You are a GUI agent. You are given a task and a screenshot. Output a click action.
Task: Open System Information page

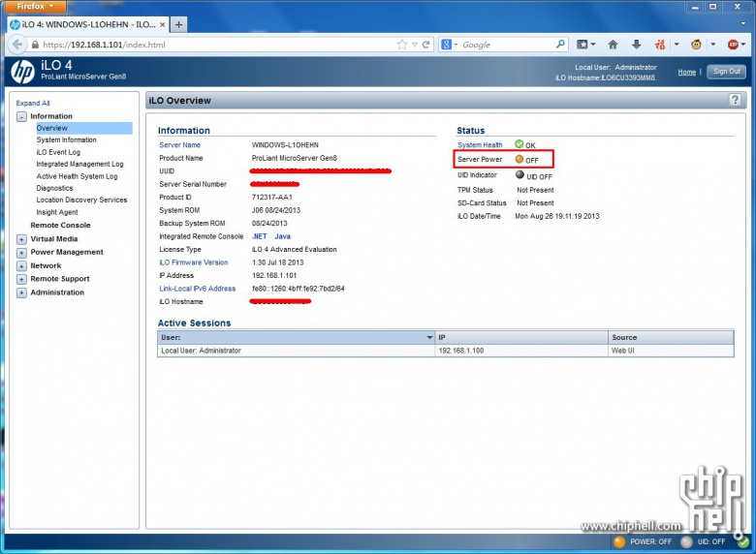pyautogui.click(x=67, y=139)
